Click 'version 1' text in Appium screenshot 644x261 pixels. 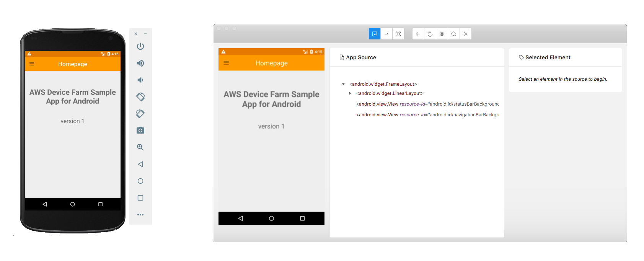point(271,126)
